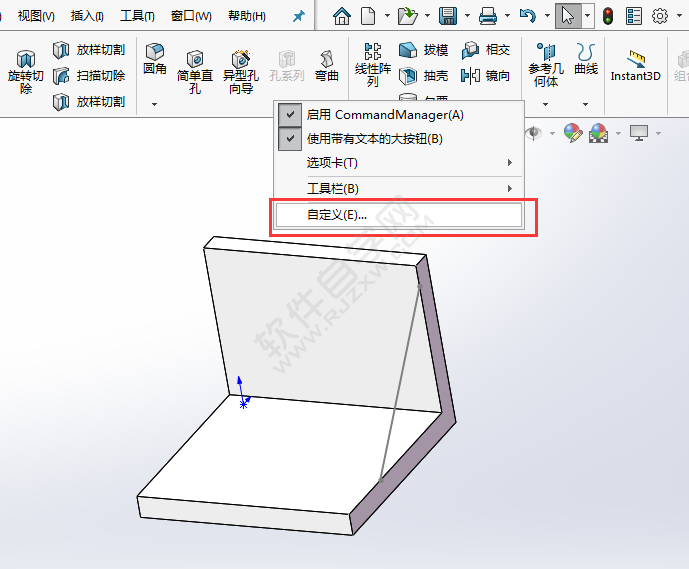
Task: Open the 视图(V) menu
Action: [36, 17]
